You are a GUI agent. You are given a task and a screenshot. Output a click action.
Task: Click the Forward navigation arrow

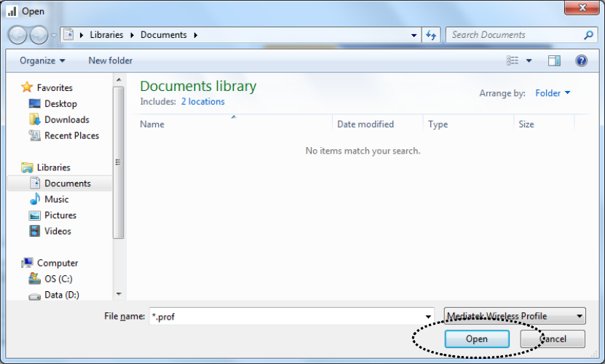coord(39,36)
